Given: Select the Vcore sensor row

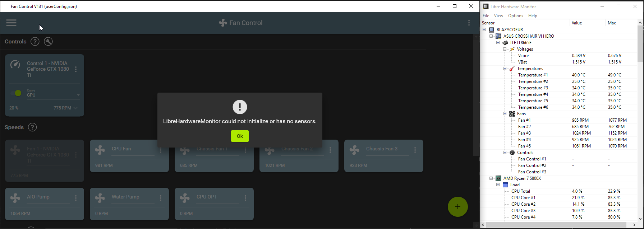Looking at the screenshot, I should (x=558, y=56).
